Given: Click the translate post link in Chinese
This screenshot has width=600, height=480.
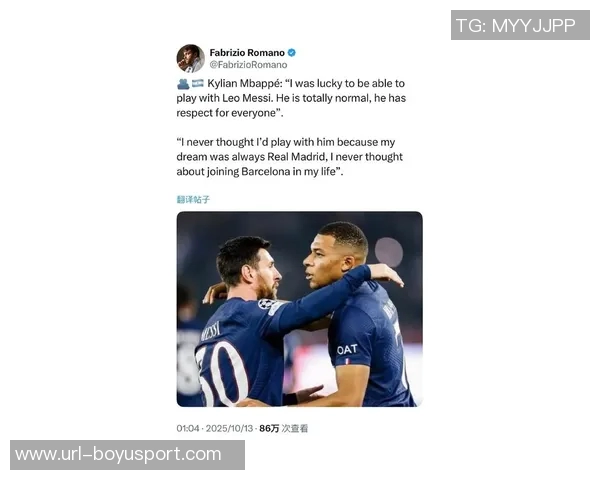Looking at the screenshot, I should coord(193,199).
